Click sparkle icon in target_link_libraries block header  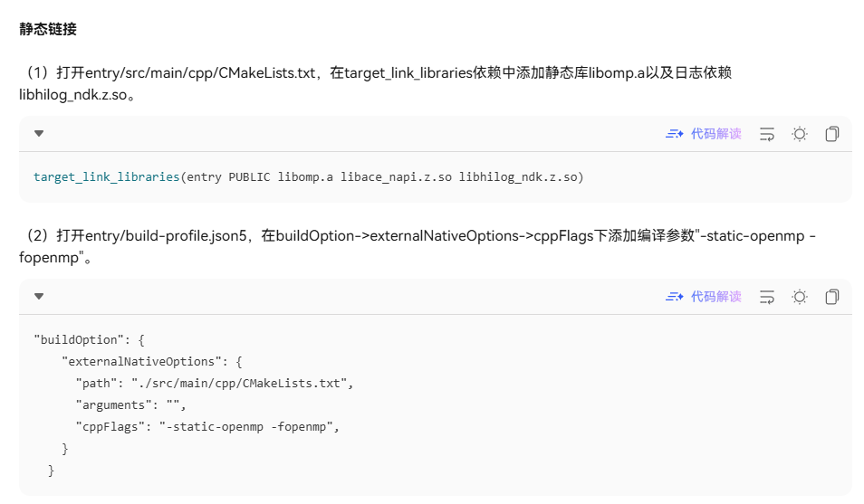click(675, 134)
